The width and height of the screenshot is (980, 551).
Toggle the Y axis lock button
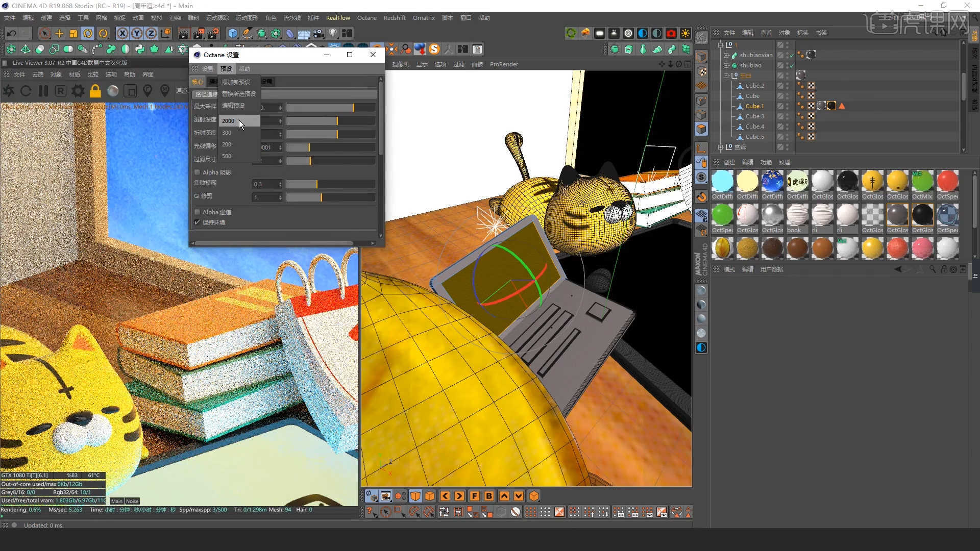[137, 34]
